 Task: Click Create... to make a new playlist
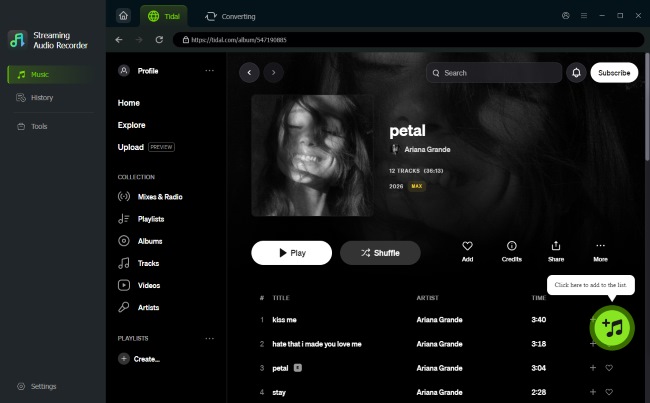click(139, 359)
